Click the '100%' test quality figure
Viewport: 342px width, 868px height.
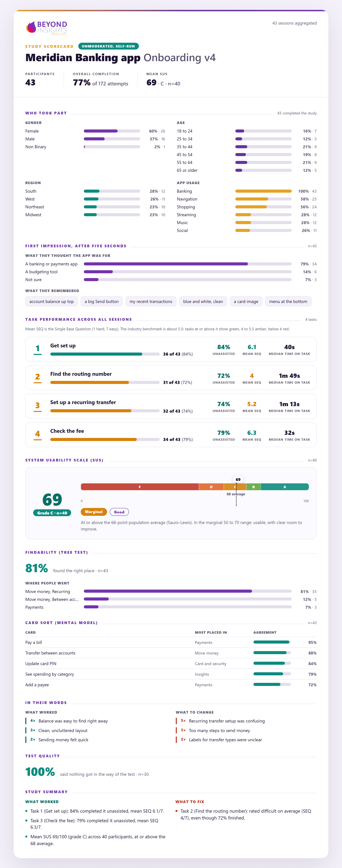(40, 772)
